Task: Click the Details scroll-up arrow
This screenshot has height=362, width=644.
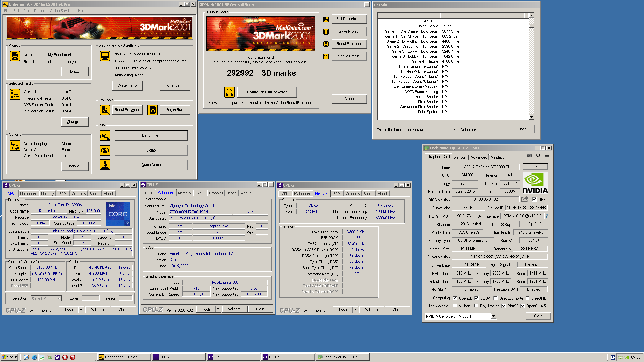Action: [531, 15]
